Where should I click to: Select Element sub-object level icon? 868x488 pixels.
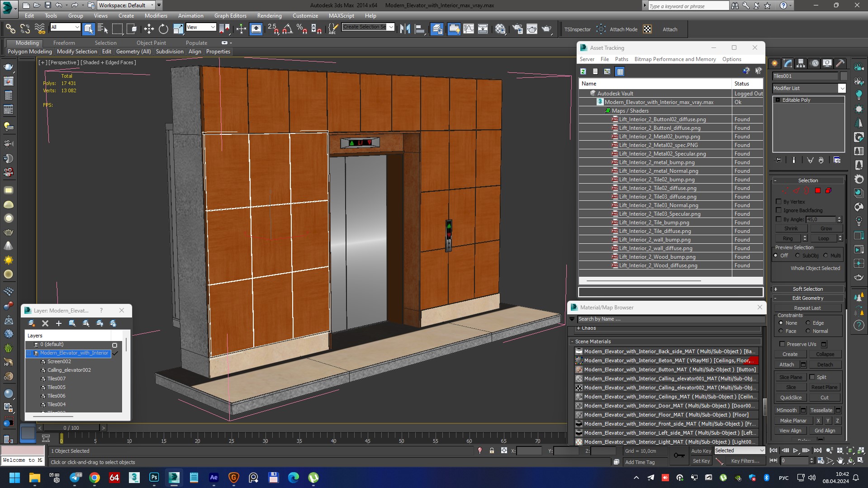click(828, 190)
